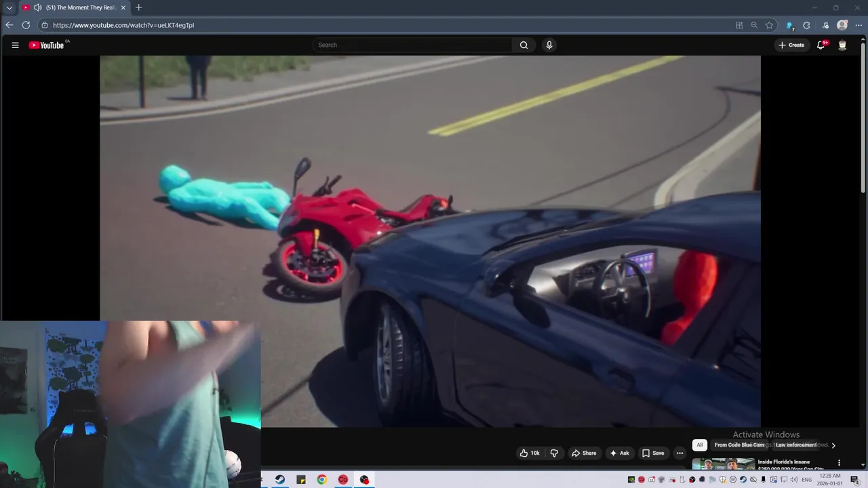The image size is (868, 488).
Task: Select the From Code Blue Cam chip
Action: pyautogui.click(x=739, y=445)
